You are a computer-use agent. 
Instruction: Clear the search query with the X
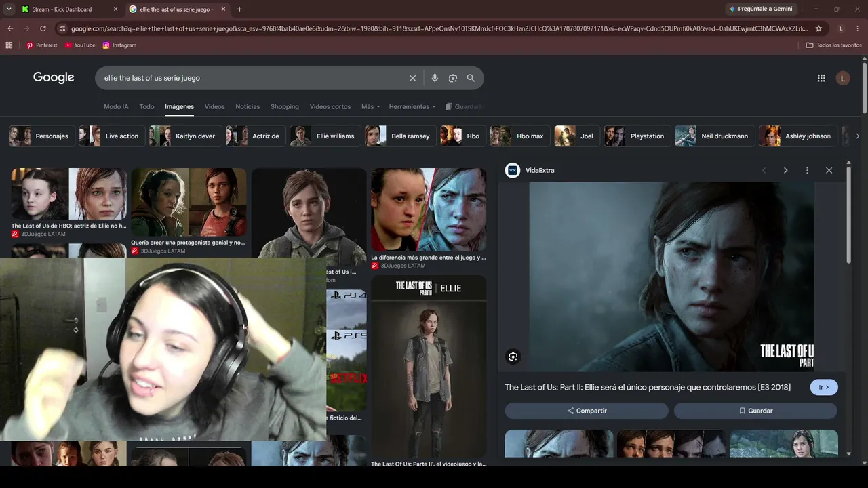point(412,78)
